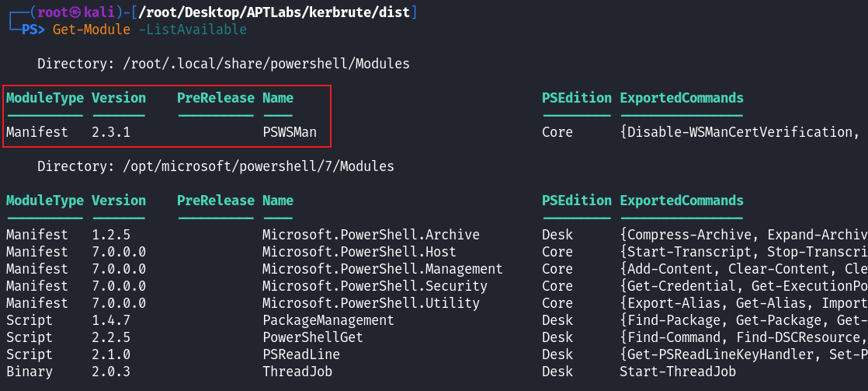Click the PackageManagement module name
Viewport: 868px width, 391px height.
click(x=328, y=320)
